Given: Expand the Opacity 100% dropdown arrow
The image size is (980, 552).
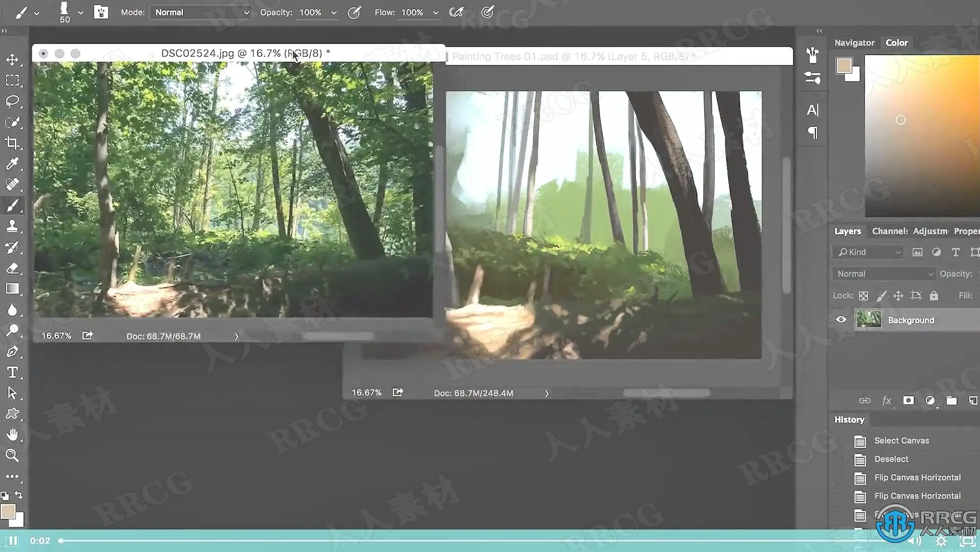Looking at the screenshot, I should coord(334,13).
